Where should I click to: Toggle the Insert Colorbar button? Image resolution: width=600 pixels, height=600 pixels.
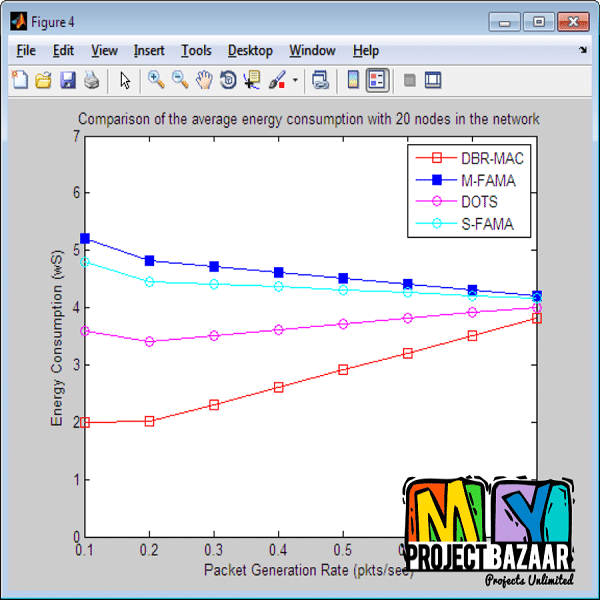(x=352, y=80)
